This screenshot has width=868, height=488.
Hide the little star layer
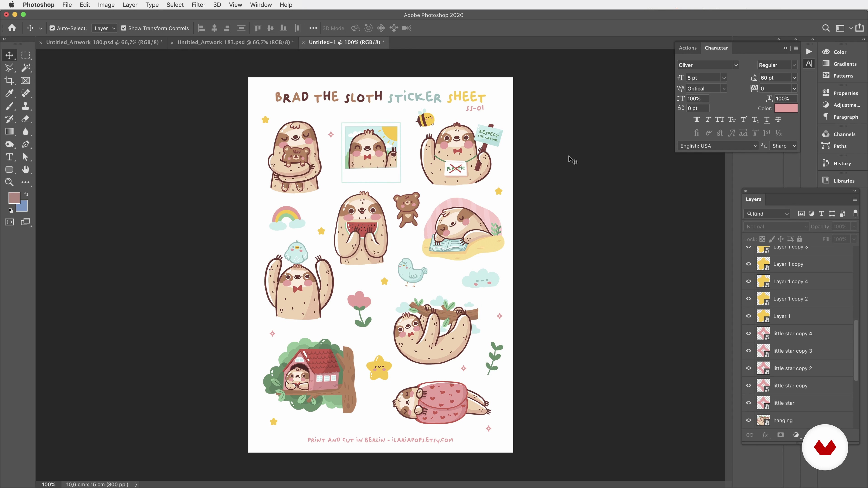(x=748, y=403)
